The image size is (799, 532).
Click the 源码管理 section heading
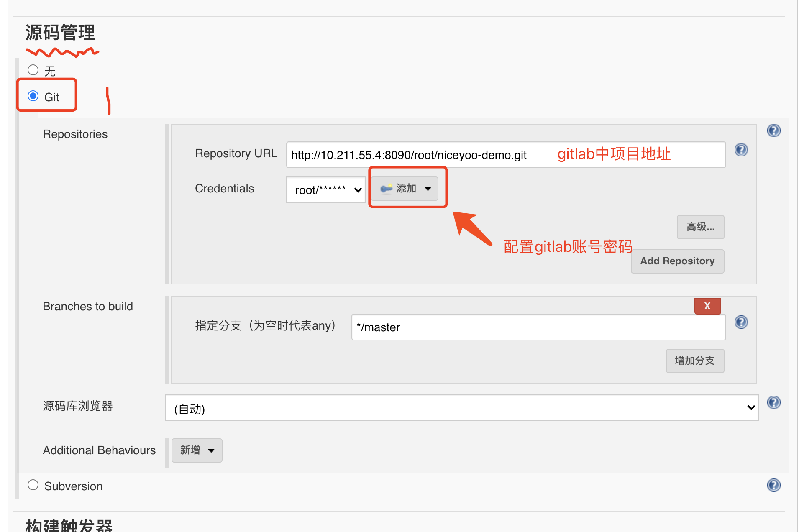tap(60, 33)
